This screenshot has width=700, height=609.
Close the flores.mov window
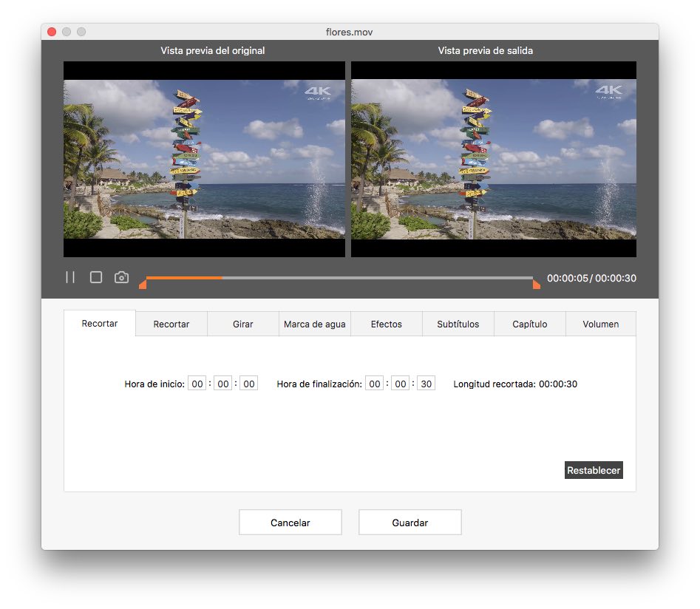[50, 32]
